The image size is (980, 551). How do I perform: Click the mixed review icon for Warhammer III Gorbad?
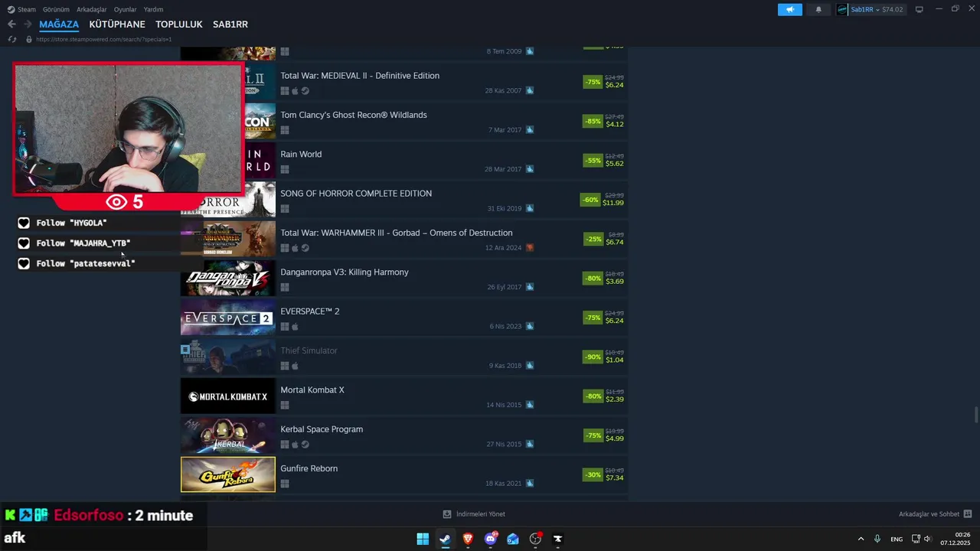click(x=530, y=248)
